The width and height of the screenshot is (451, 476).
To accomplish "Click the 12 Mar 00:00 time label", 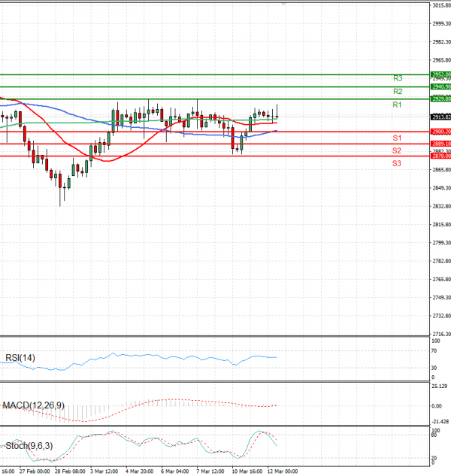I will [x=283, y=471].
